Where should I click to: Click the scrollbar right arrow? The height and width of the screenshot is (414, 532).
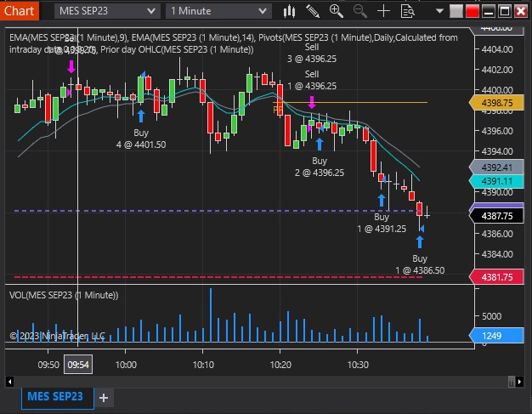[520, 382]
